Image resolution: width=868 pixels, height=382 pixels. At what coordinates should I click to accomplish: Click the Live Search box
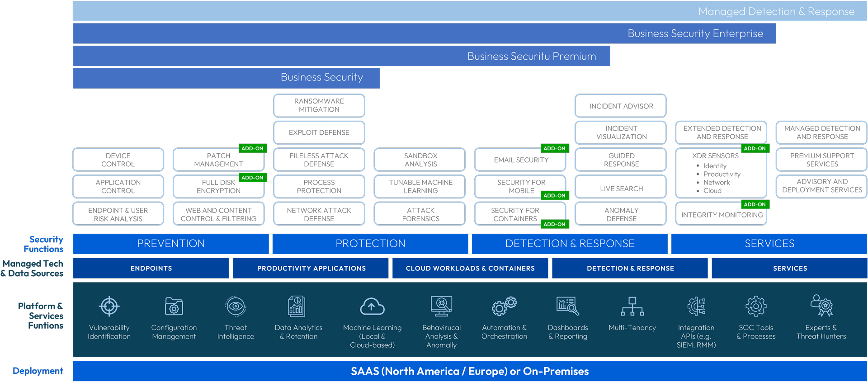[x=621, y=186]
